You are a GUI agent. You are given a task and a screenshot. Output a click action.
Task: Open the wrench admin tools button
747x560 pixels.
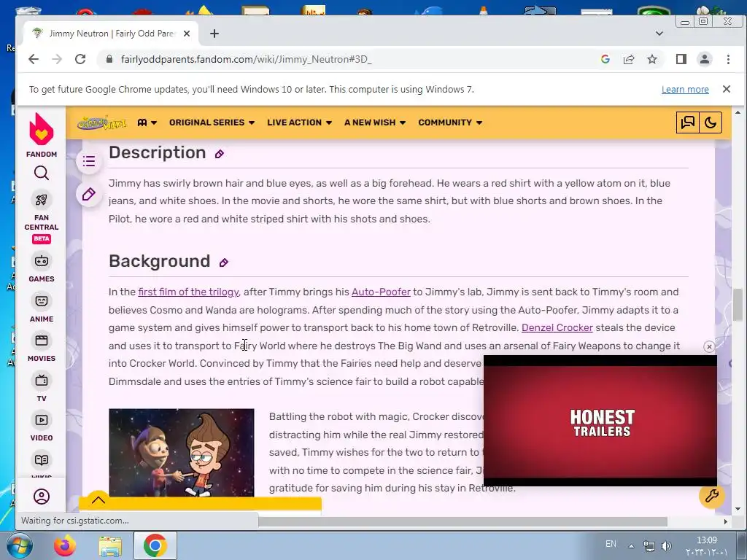712,496
